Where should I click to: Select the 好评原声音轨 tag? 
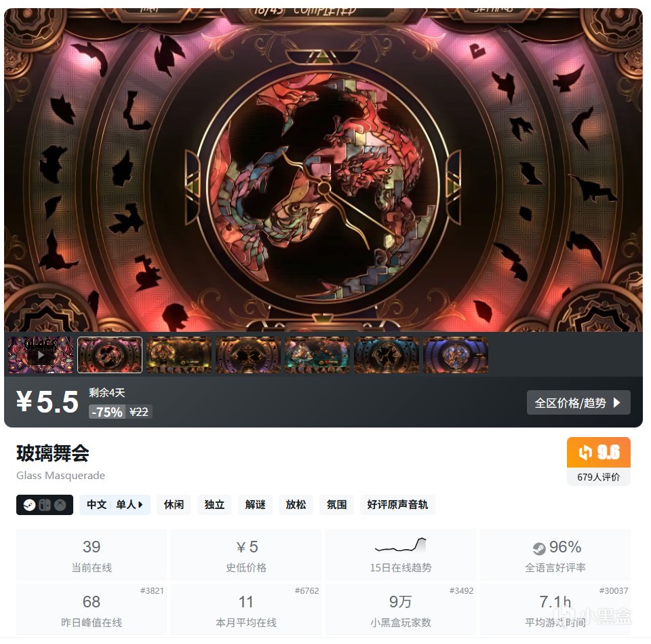pos(397,505)
